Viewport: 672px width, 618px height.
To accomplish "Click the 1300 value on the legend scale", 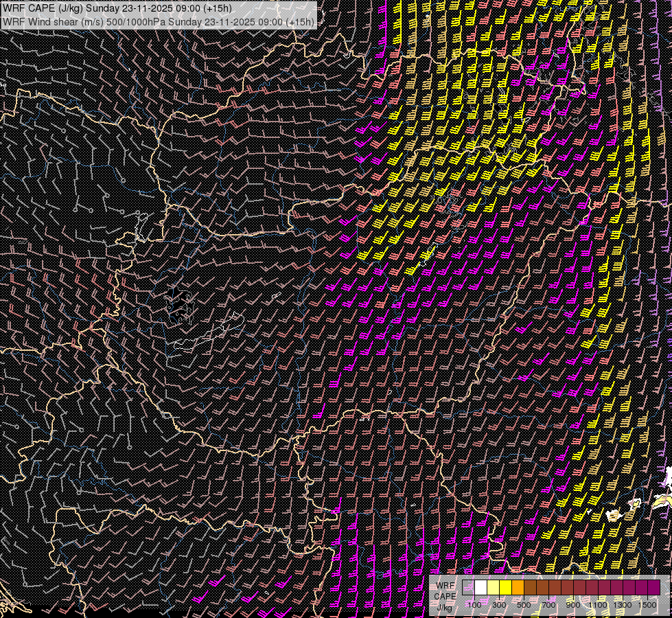I will 623,605.
